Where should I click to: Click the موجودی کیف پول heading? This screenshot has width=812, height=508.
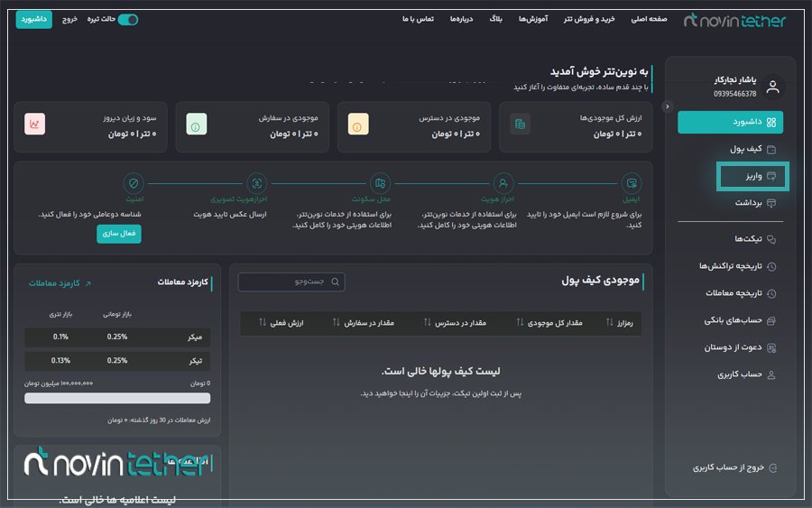[600, 281]
